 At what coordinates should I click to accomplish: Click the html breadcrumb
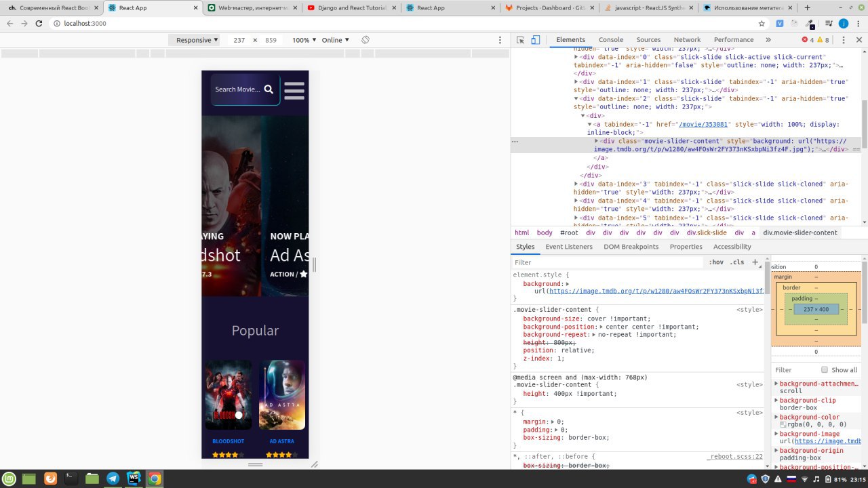click(521, 232)
